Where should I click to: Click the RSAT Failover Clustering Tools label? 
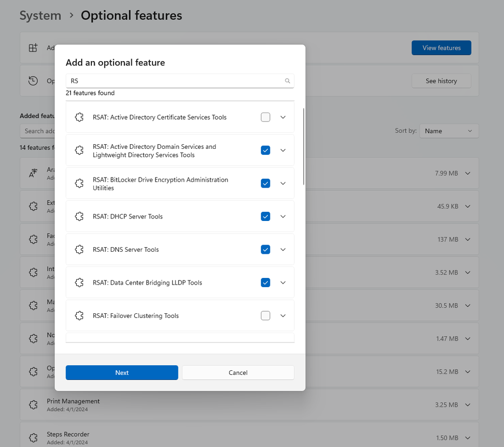pyautogui.click(x=136, y=316)
